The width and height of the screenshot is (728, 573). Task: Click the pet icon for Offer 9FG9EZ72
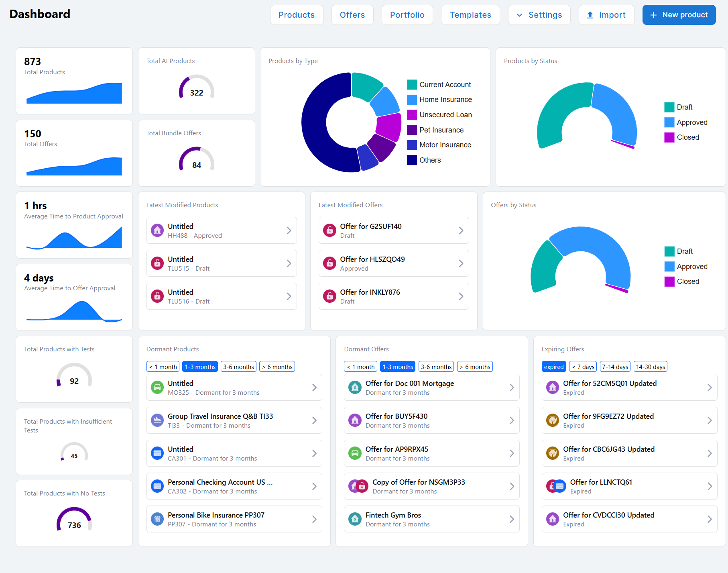tap(553, 420)
